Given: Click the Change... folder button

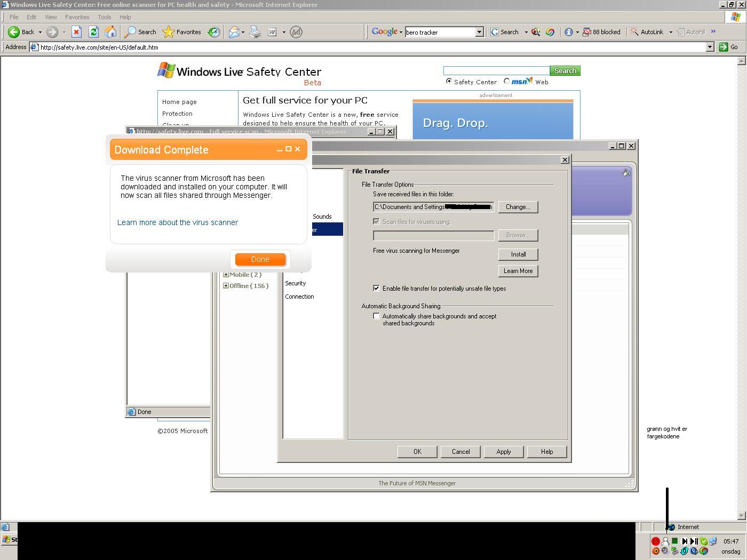Looking at the screenshot, I should [518, 207].
